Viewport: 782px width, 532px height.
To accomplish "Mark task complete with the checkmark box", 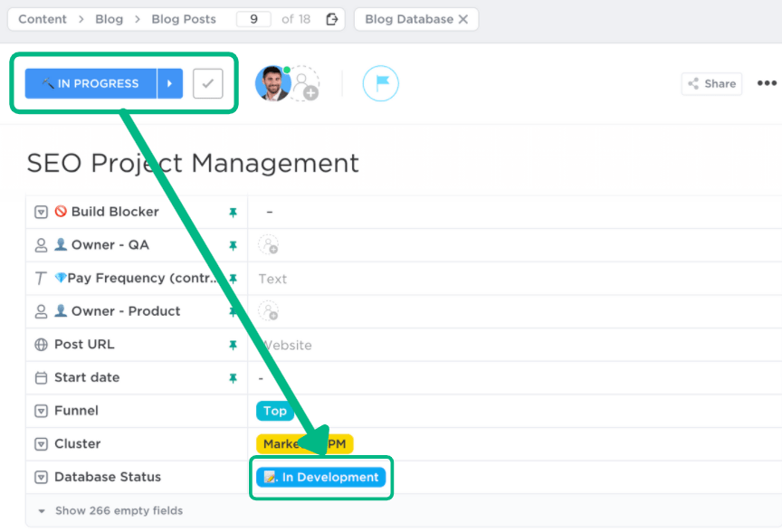I will pos(207,83).
